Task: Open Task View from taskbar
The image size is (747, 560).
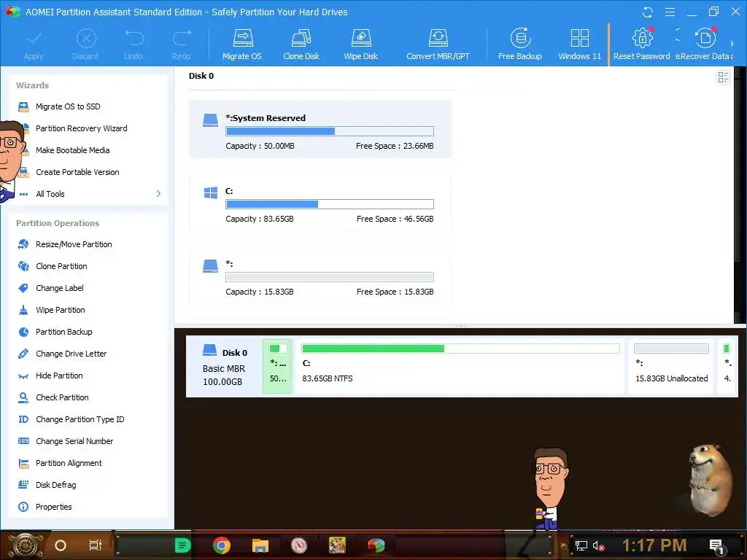Action: pos(96,545)
